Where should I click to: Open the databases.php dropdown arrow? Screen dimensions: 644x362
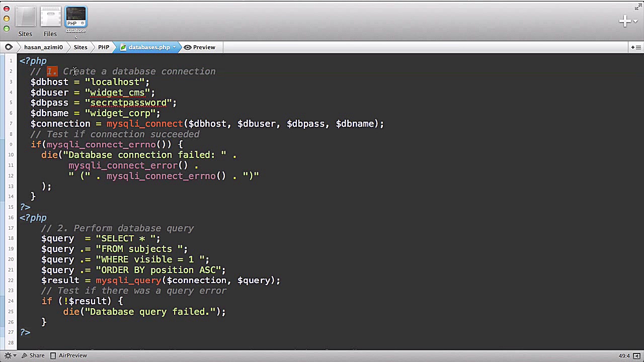point(174,47)
